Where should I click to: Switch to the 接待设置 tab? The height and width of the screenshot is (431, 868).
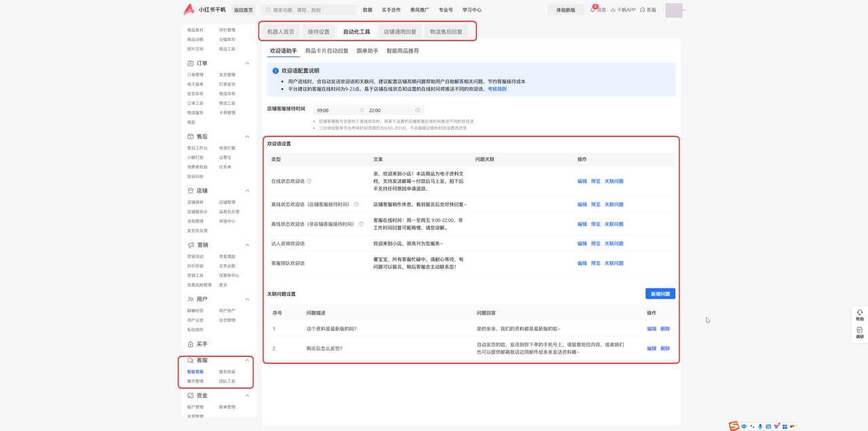click(x=319, y=32)
